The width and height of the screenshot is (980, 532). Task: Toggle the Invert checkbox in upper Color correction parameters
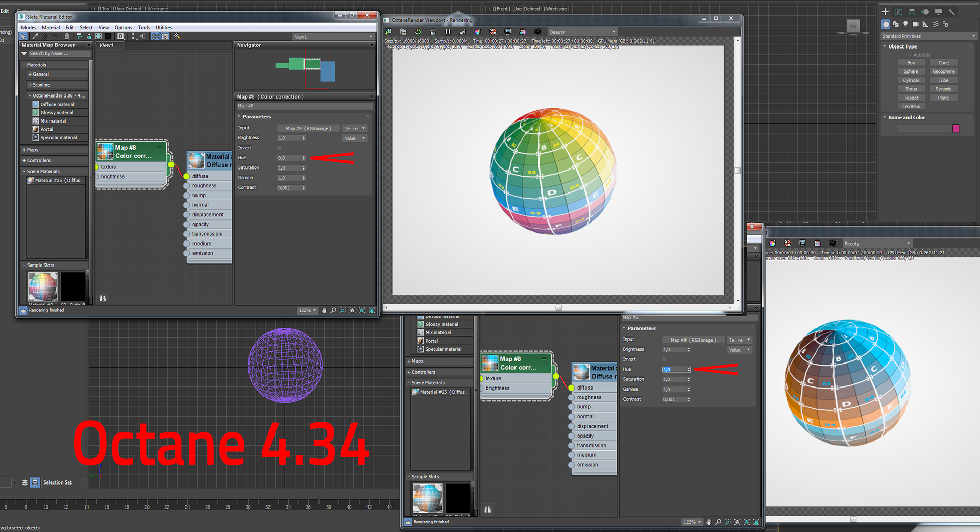tap(279, 148)
